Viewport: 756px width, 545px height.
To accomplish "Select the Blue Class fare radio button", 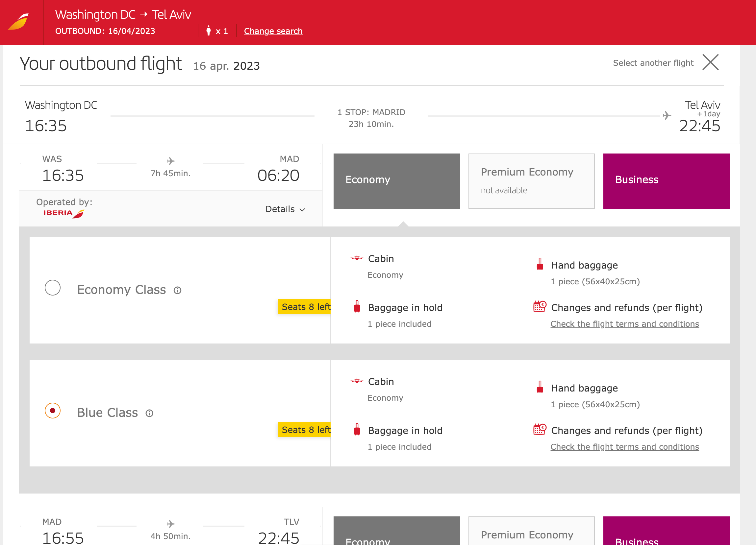I will pyautogui.click(x=52, y=411).
